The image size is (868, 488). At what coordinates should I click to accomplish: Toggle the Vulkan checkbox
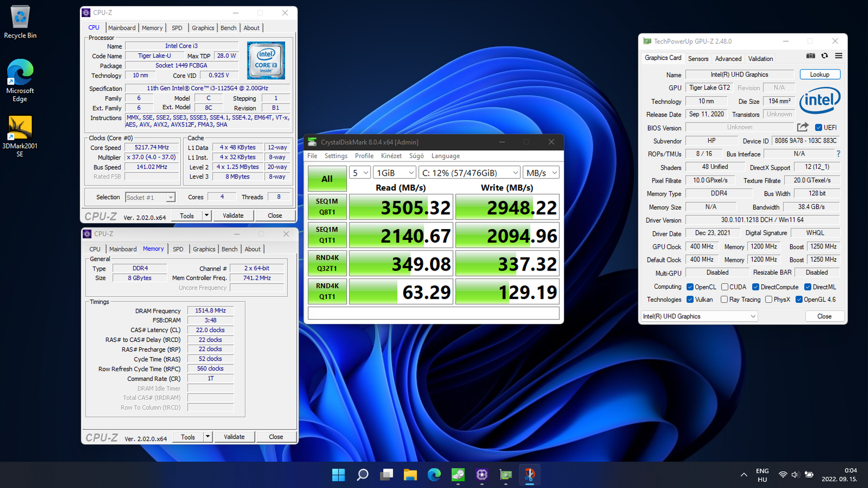click(x=690, y=300)
